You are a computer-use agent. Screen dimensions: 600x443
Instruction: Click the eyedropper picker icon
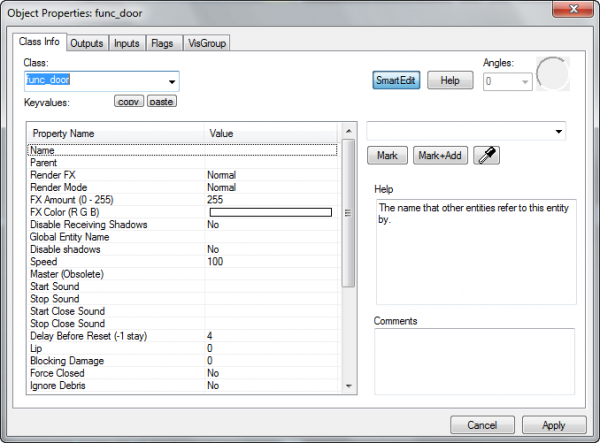[487, 155]
